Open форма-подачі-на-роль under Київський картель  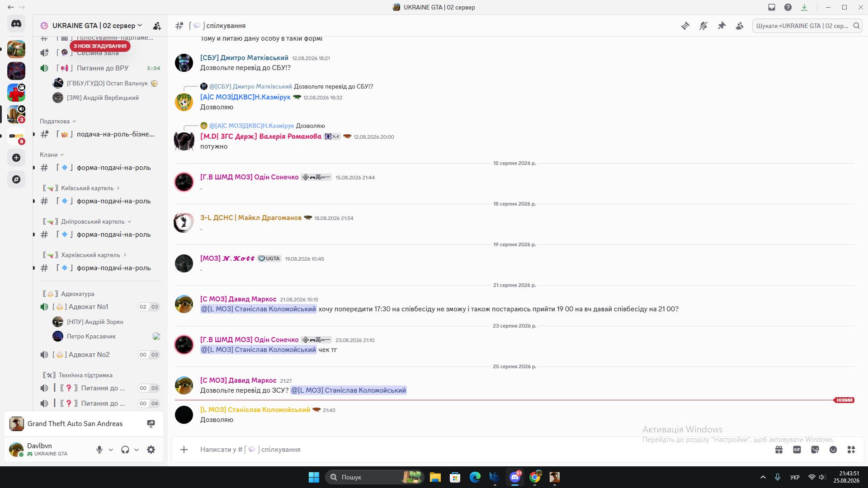coord(100,201)
